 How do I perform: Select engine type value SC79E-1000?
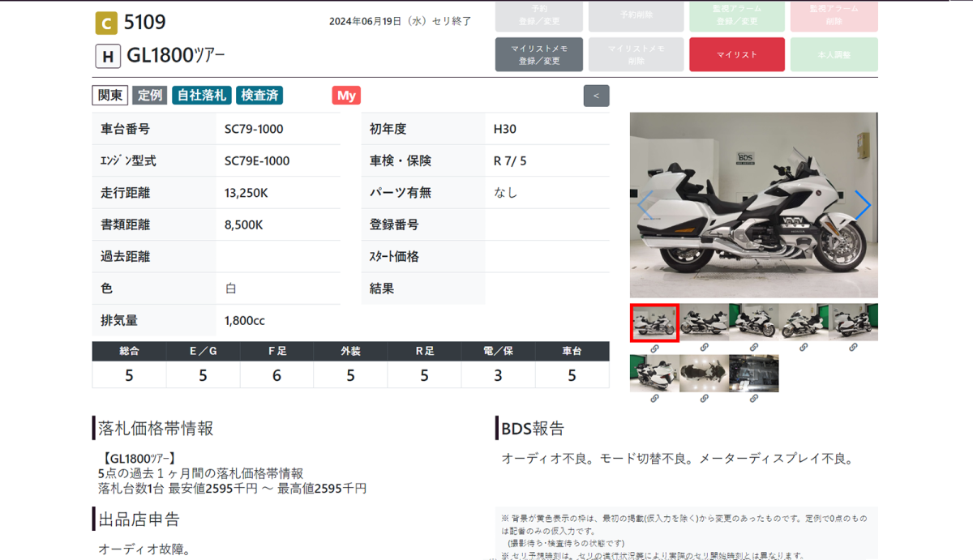pyautogui.click(x=257, y=160)
